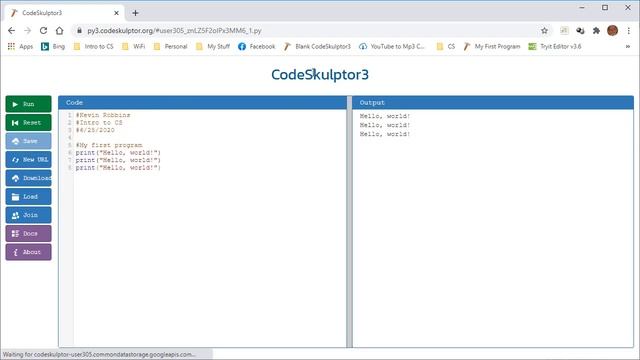
Task: Open the Bing bookmark
Action: (53, 47)
